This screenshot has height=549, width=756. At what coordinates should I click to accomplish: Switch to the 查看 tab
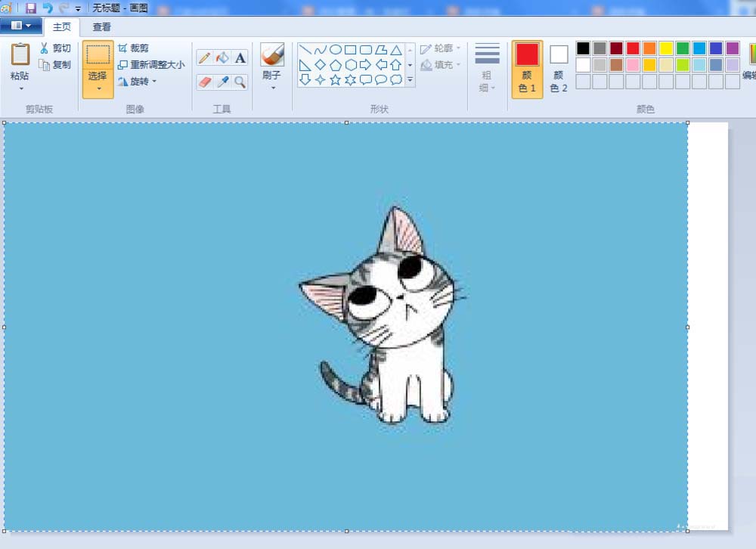[x=102, y=27]
